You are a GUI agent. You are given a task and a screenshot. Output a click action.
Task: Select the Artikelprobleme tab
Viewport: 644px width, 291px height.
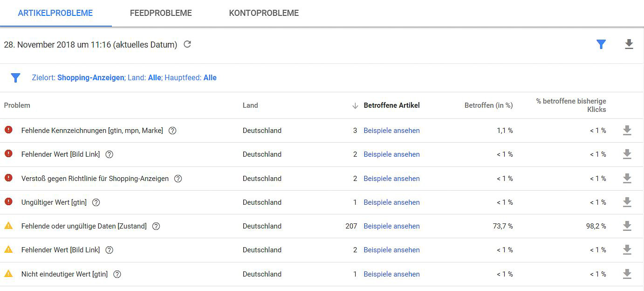(x=55, y=13)
